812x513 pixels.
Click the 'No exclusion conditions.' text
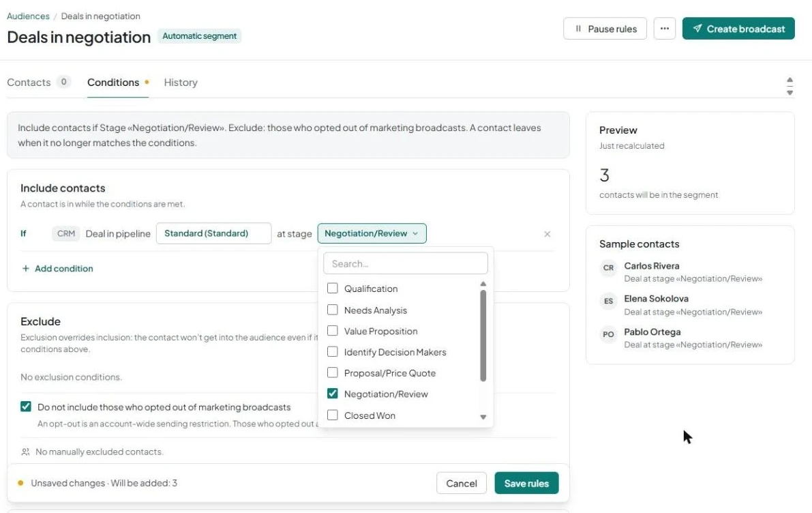(72, 377)
